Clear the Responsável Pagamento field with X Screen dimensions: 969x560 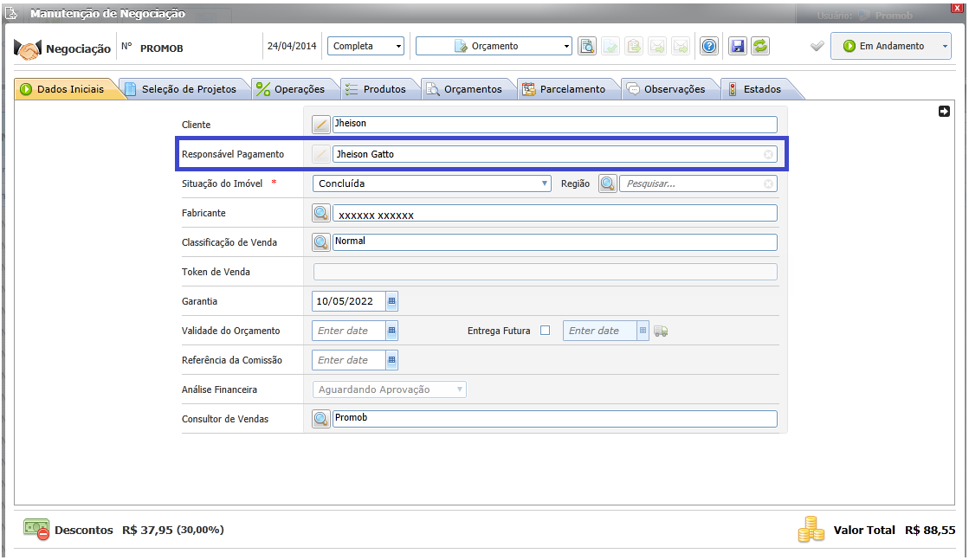point(768,154)
